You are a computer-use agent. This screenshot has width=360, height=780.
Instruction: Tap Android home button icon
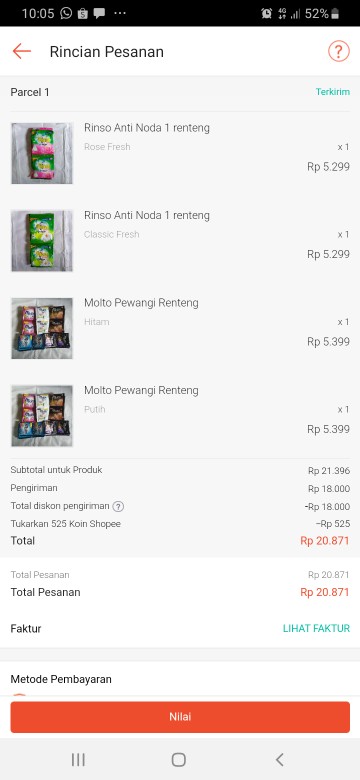[x=179, y=759]
